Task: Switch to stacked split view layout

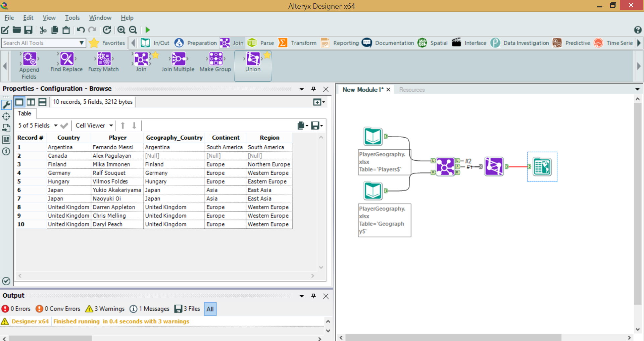Action: click(x=42, y=102)
